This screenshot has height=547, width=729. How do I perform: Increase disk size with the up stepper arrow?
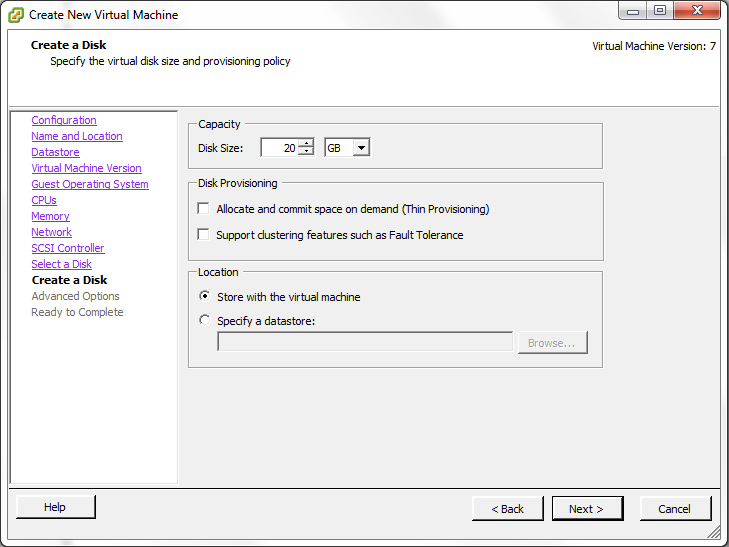click(x=306, y=143)
